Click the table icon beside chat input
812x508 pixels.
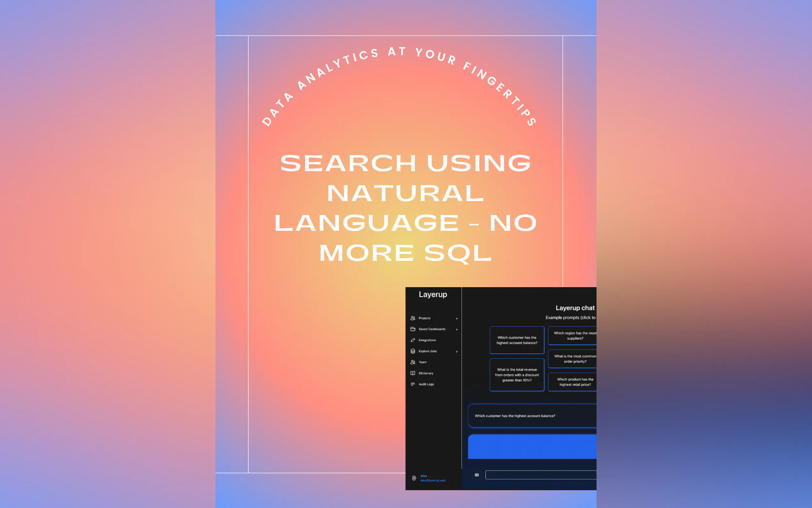tap(477, 475)
